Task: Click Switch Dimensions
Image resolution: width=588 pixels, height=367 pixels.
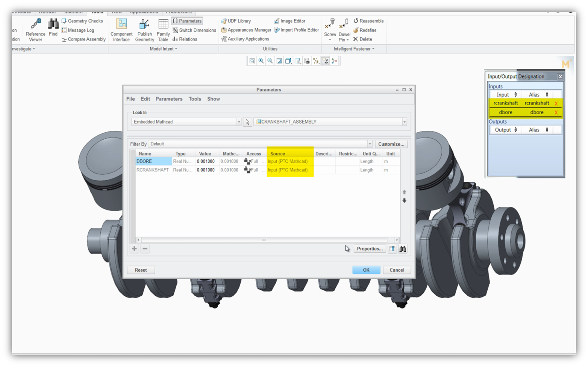Action: point(194,30)
